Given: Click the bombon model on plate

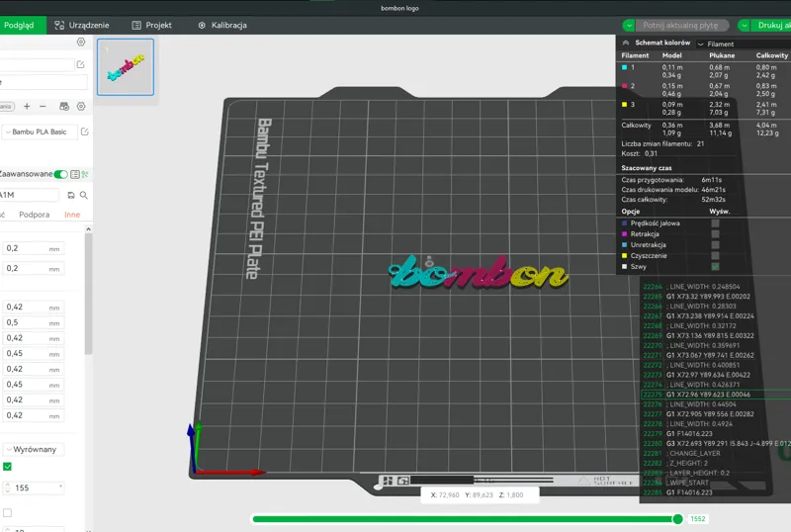Looking at the screenshot, I should click(x=478, y=272).
